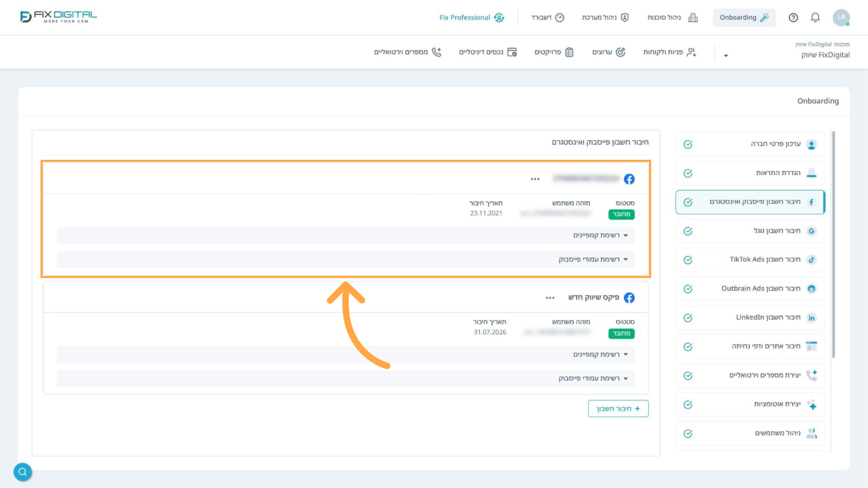Select the חיבור אתרים ודפי נחיתה step
This screenshot has width=868, height=488.
[750, 347]
